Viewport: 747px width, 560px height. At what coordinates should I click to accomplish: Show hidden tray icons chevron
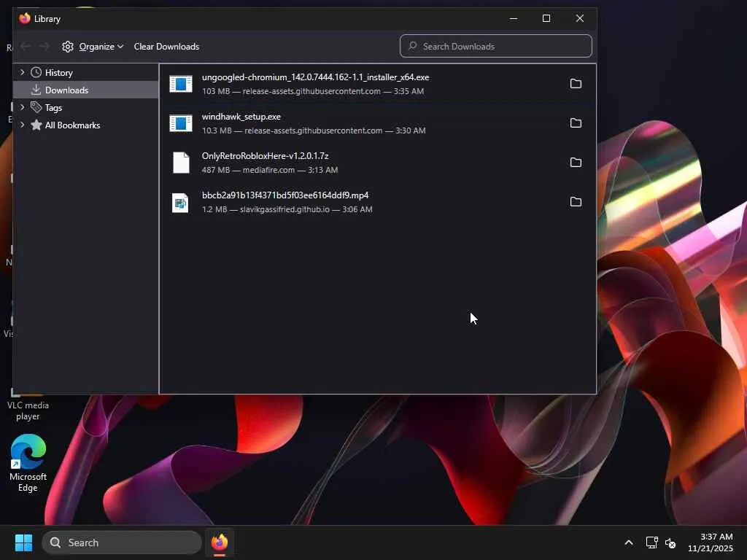[x=628, y=542]
